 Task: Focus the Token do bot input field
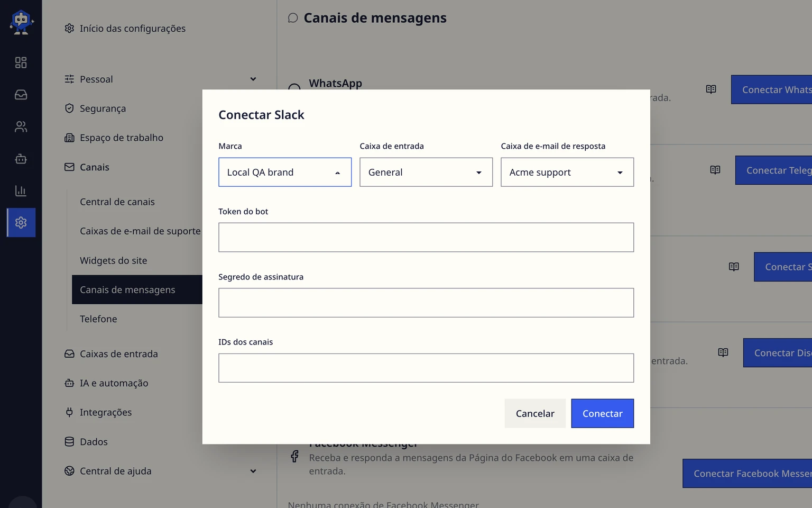tap(426, 237)
